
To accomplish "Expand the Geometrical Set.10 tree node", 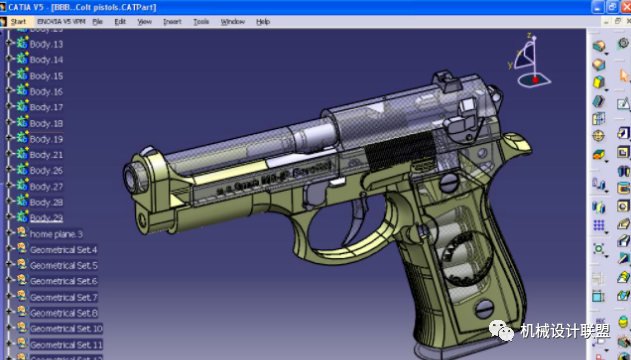I will (9, 327).
